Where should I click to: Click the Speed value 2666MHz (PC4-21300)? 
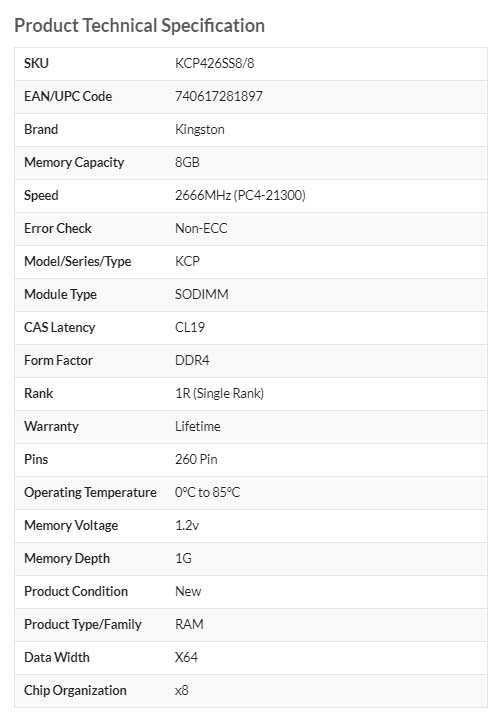(240, 195)
